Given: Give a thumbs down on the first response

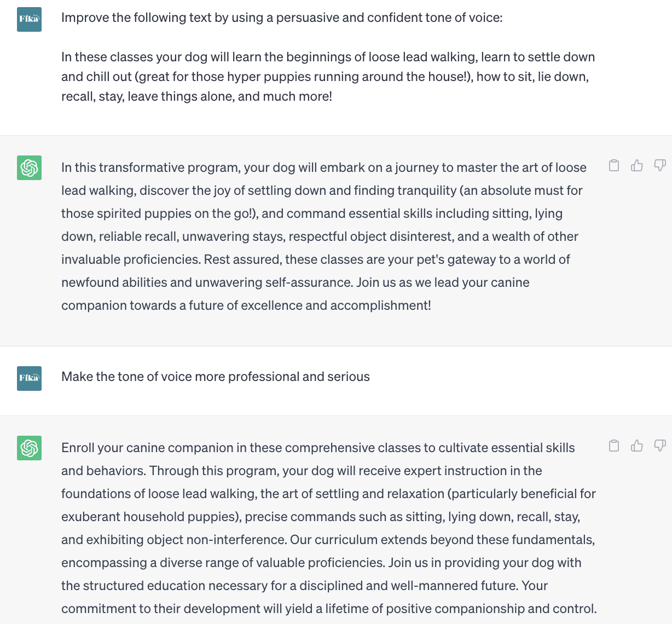Looking at the screenshot, I should click(x=659, y=165).
